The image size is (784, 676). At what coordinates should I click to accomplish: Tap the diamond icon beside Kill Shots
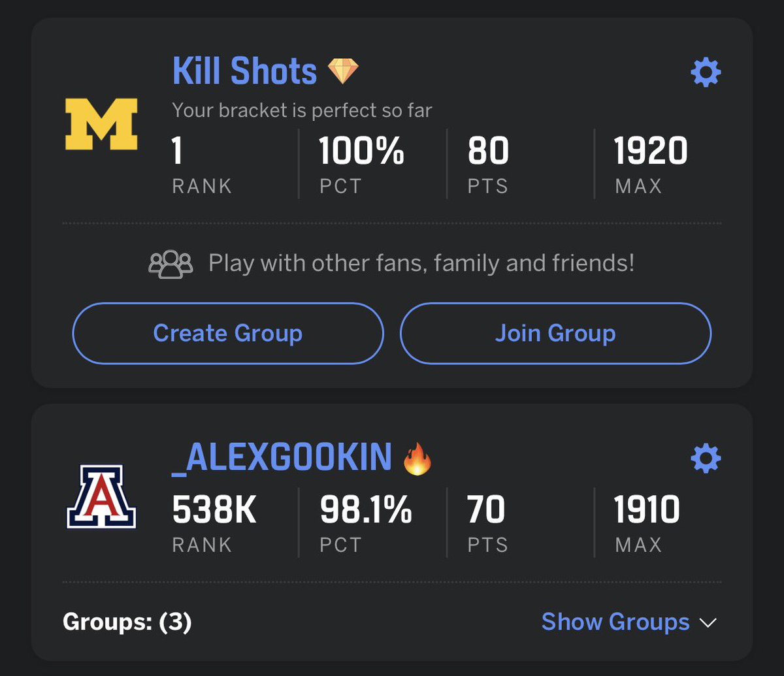[343, 71]
